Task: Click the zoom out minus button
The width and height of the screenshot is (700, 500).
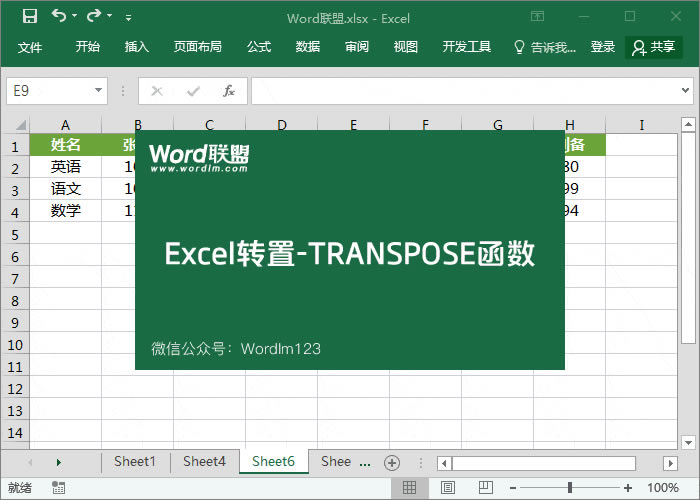Action: (513, 488)
